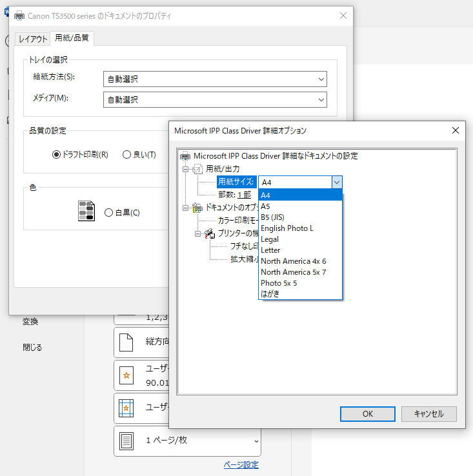
Task: Choose はがき paper size
Action: (x=300, y=294)
